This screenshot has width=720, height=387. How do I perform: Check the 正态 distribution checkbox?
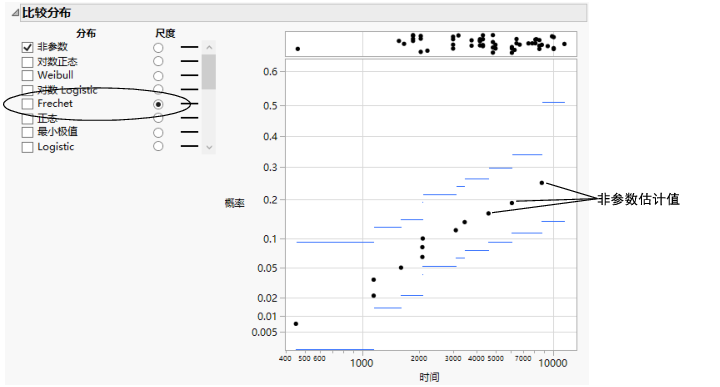point(28,118)
